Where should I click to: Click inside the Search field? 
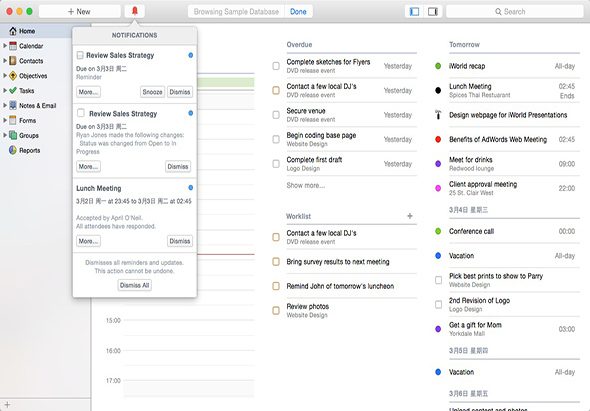coord(514,11)
